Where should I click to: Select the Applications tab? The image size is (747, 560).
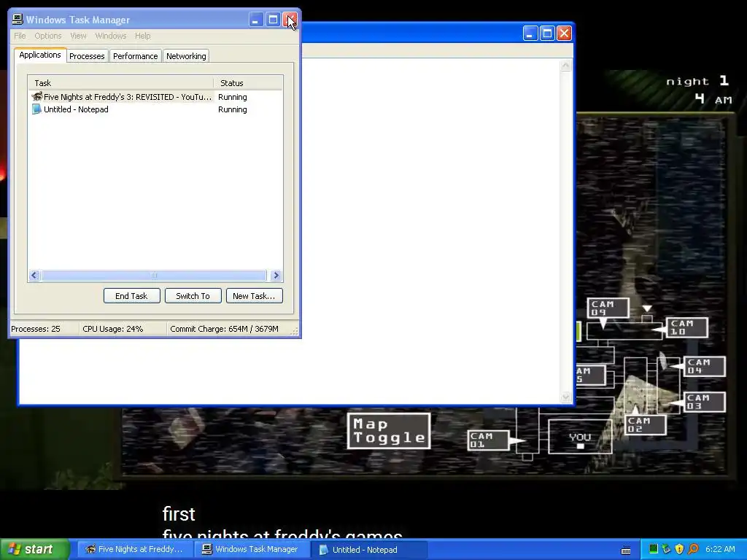(x=40, y=55)
